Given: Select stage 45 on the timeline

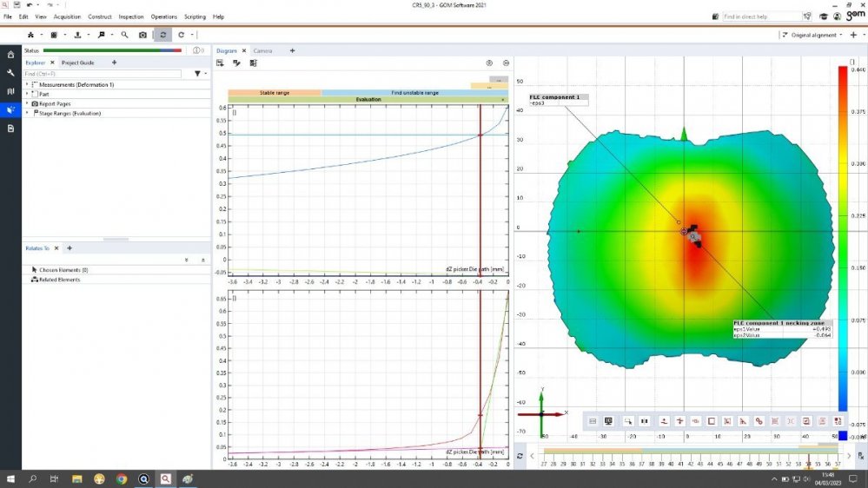Looking at the screenshot, I should coord(719,465).
